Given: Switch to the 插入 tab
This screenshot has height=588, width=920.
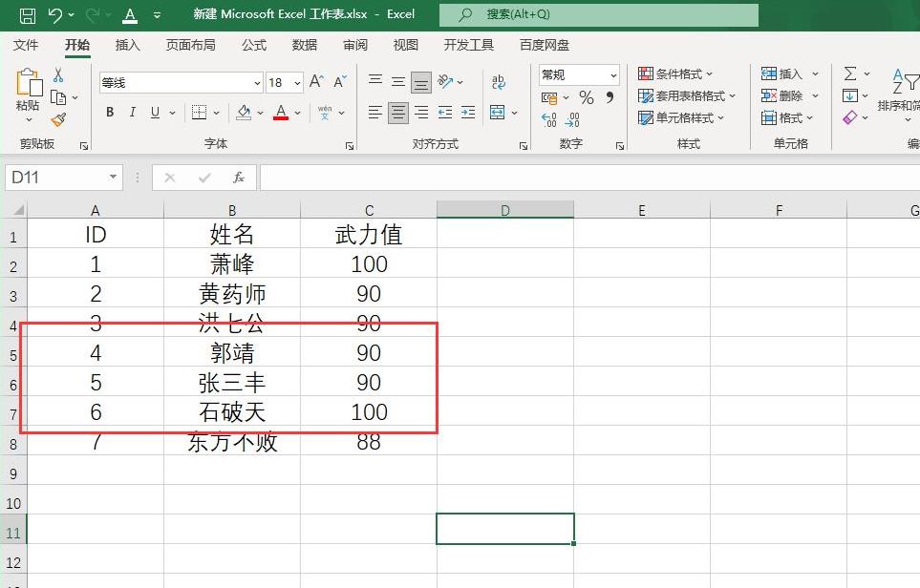Looking at the screenshot, I should pyautogui.click(x=127, y=45).
